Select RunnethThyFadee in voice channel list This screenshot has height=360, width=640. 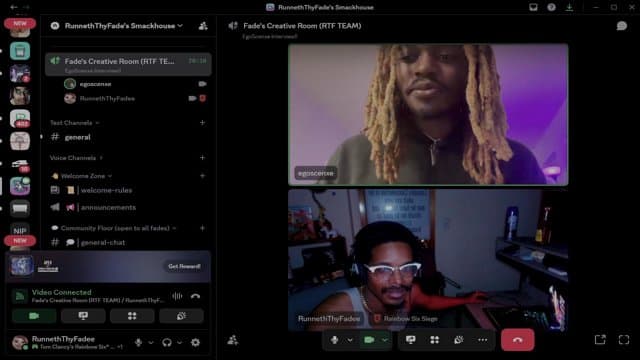(135, 98)
